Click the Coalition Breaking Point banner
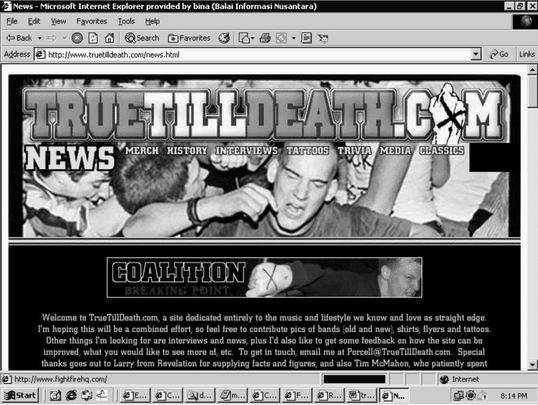The height and width of the screenshot is (405, 538). 264,277
